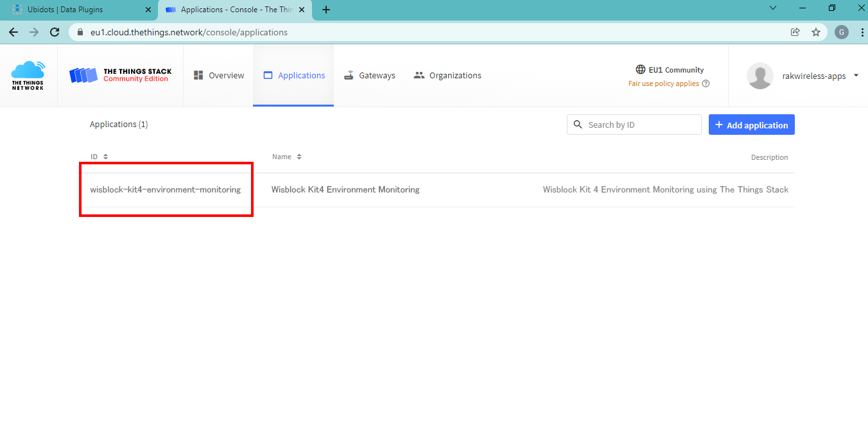Click The Things Stack Community Edition logo
Screen dimensions: 868x432
[x=120, y=75]
